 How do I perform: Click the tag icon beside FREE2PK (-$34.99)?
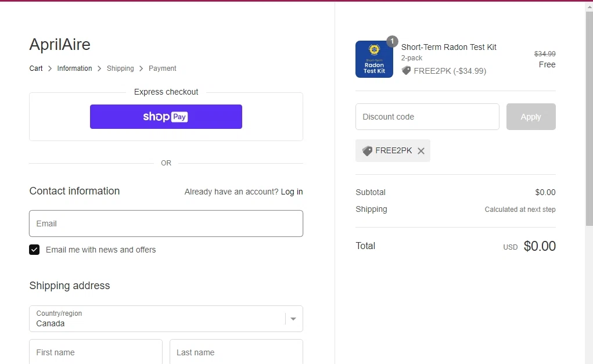406,71
